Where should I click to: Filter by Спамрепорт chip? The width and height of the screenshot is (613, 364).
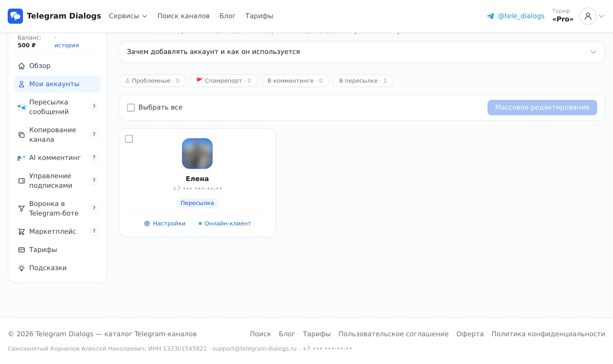pos(223,81)
